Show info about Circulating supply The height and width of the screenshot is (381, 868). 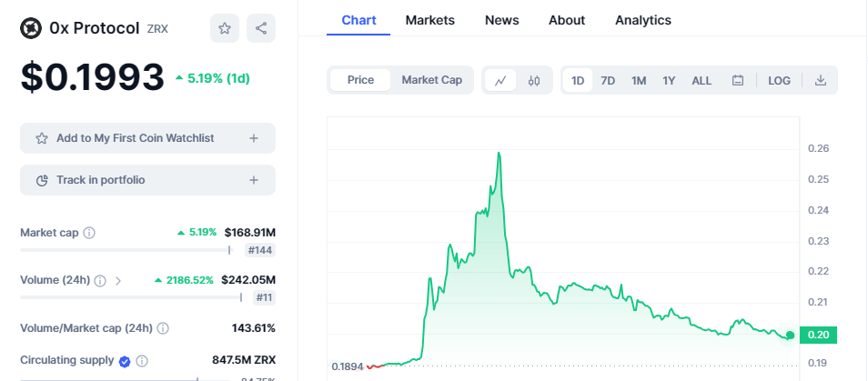(142, 361)
